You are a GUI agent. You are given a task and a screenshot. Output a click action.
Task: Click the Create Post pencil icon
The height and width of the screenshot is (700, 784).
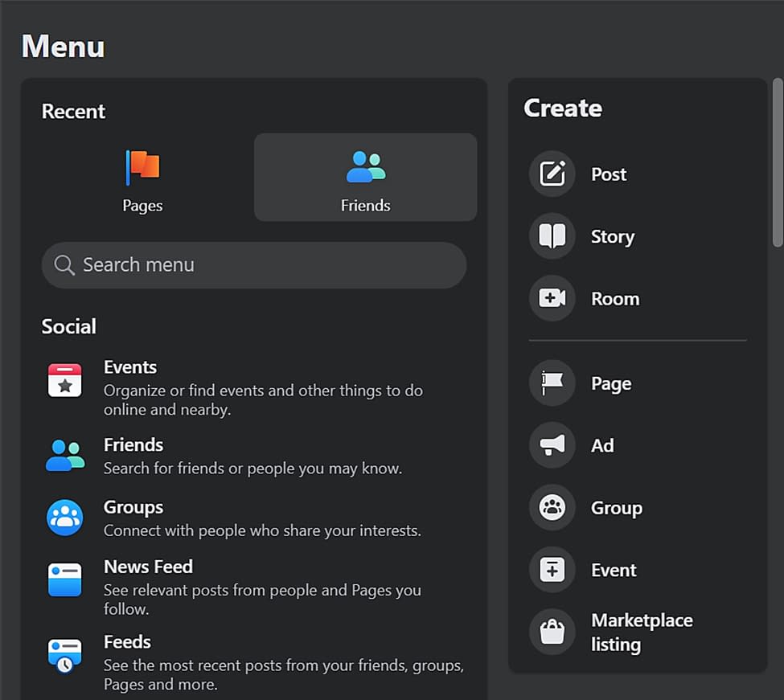tap(552, 174)
